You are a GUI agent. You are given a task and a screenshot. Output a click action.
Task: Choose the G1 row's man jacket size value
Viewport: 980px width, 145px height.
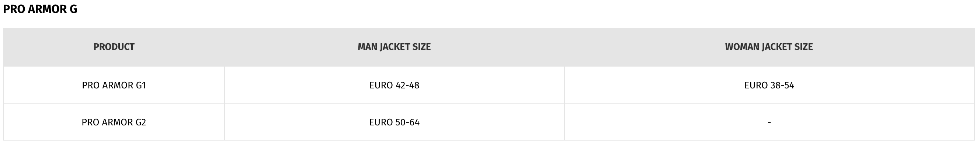click(394, 85)
